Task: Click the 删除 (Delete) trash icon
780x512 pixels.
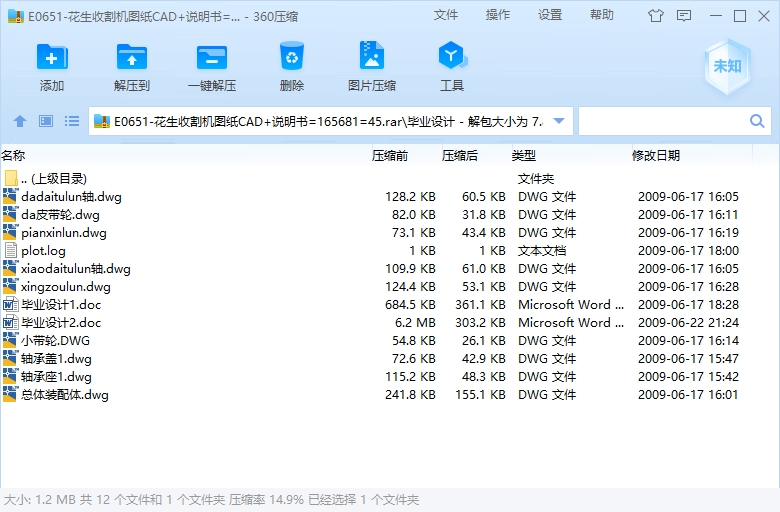Action: click(292, 56)
